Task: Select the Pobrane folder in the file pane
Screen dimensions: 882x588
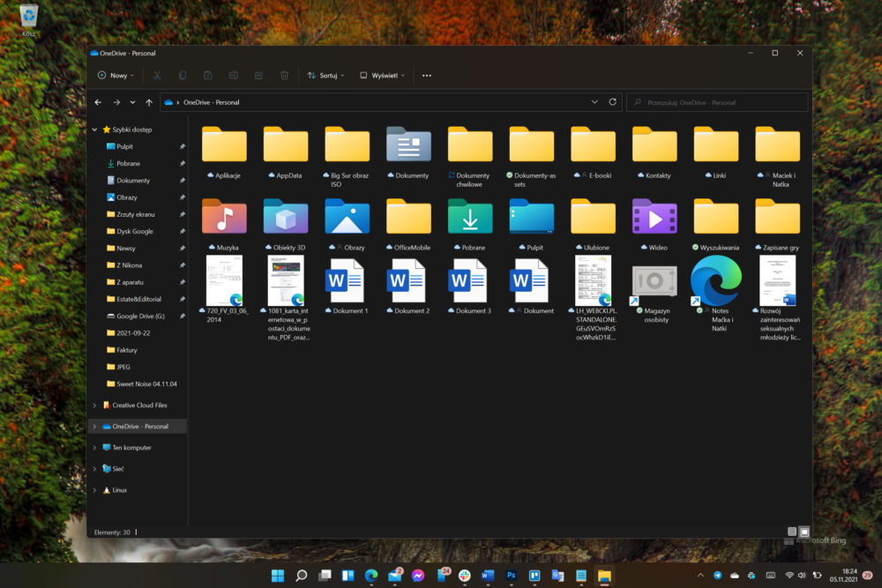Action: [470, 216]
